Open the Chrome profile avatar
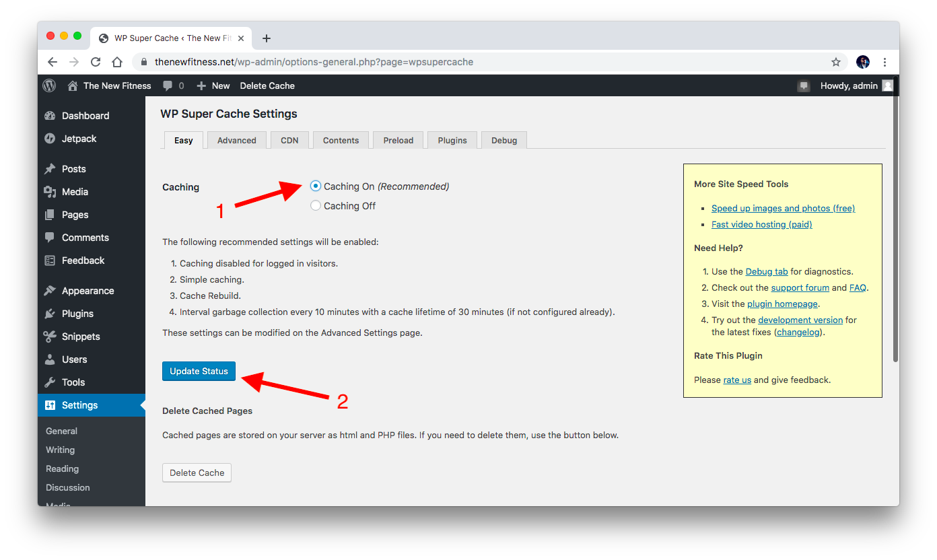The height and width of the screenshot is (560, 937). click(863, 62)
